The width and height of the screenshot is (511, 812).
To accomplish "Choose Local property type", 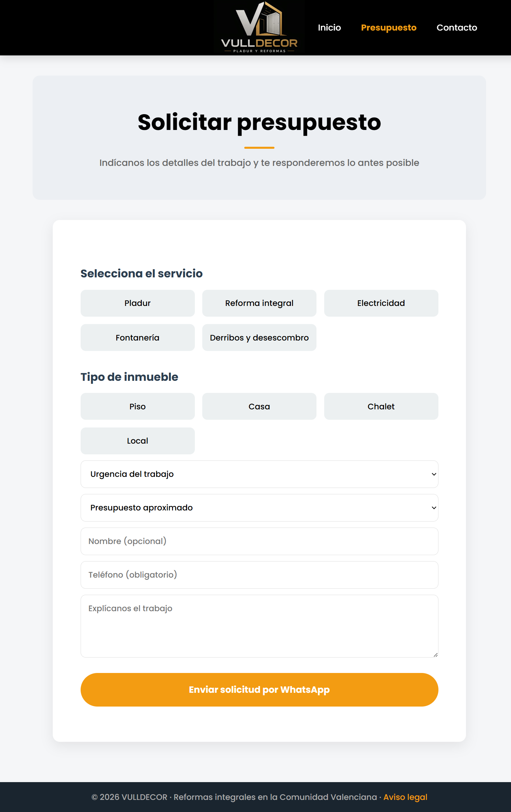I will point(138,441).
